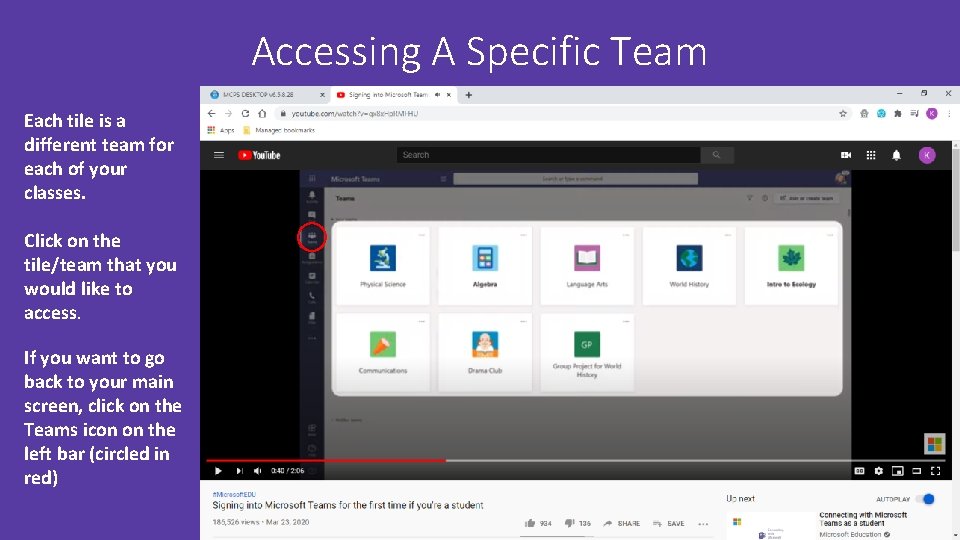This screenshot has height=540, width=960.
Task: Click the World History team tile
Action: pyautogui.click(x=689, y=266)
